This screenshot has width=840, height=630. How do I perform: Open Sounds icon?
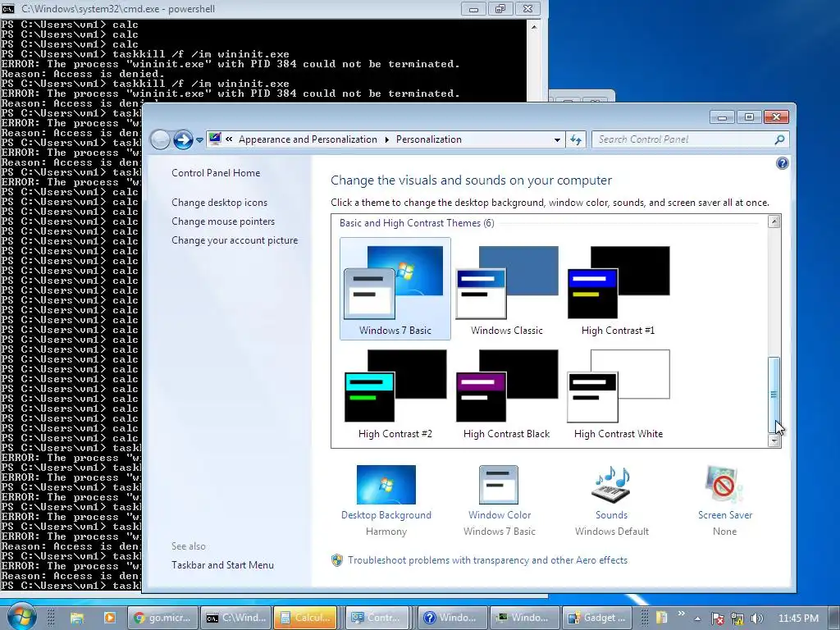[x=611, y=484]
